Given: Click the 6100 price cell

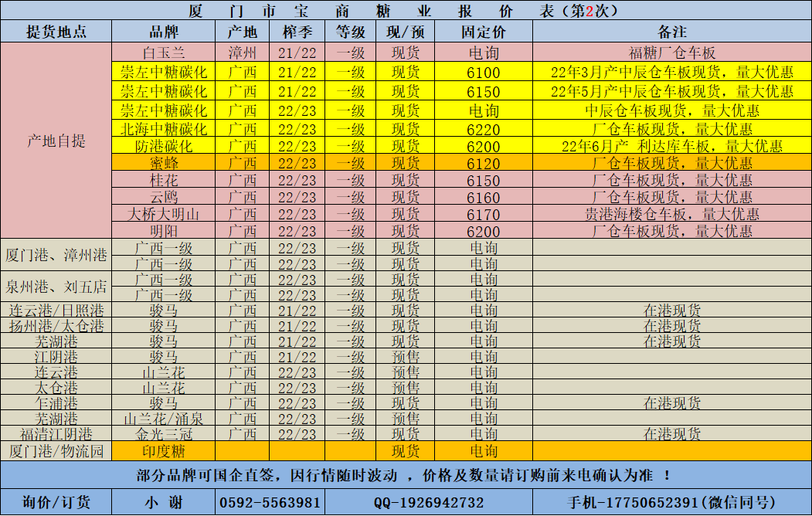Looking at the screenshot, I should 483,73.
